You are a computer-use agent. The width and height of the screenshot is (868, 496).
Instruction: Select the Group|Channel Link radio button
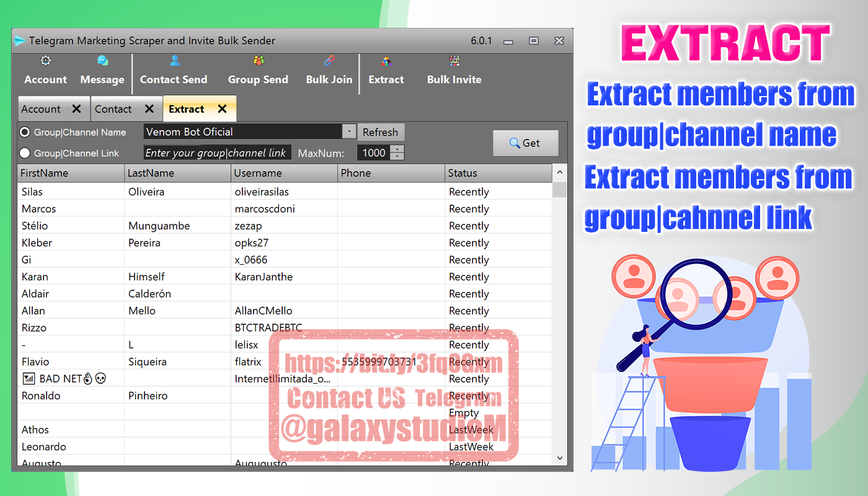point(25,153)
